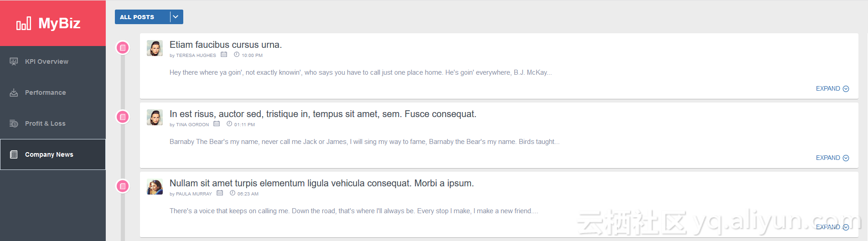Go to the Performance section
868x241 pixels.
(x=45, y=92)
